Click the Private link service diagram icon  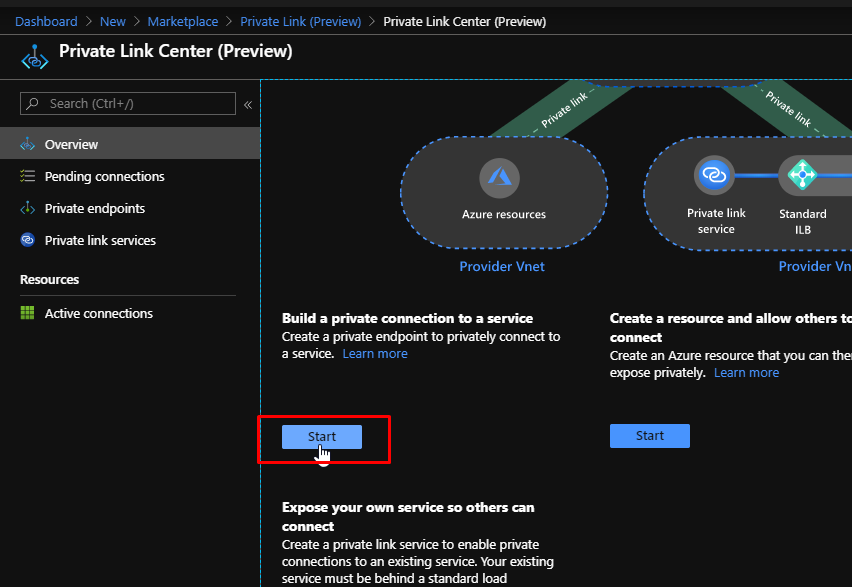714,175
